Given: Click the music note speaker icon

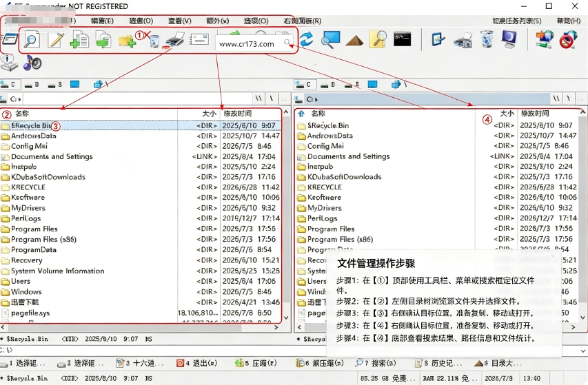Looking at the screenshot, I should [32, 63].
